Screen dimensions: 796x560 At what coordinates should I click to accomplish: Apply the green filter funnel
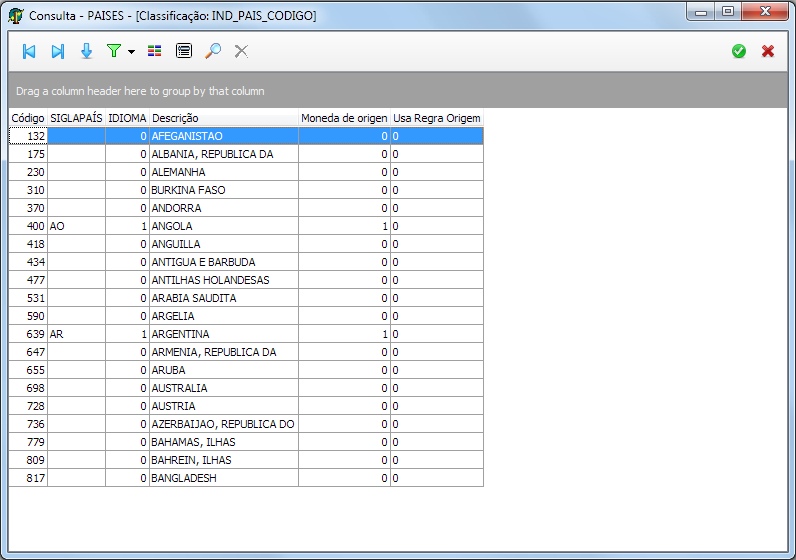click(x=114, y=51)
